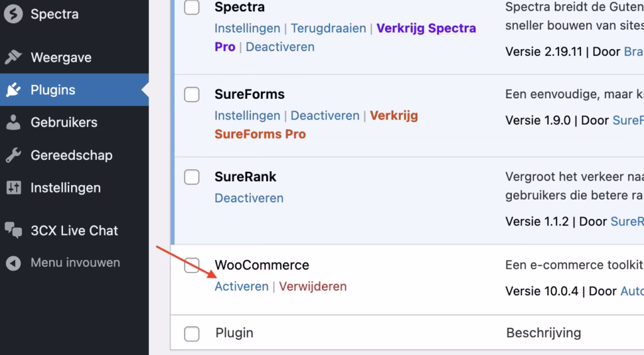Tick the SureRank plugin checkbox
The height and width of the screenshot is (355, 644).
[192, 177]
